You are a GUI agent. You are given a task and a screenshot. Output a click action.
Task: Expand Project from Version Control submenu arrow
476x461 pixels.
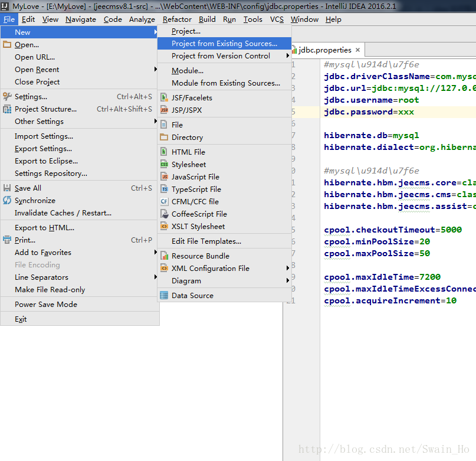coord(287,55)
